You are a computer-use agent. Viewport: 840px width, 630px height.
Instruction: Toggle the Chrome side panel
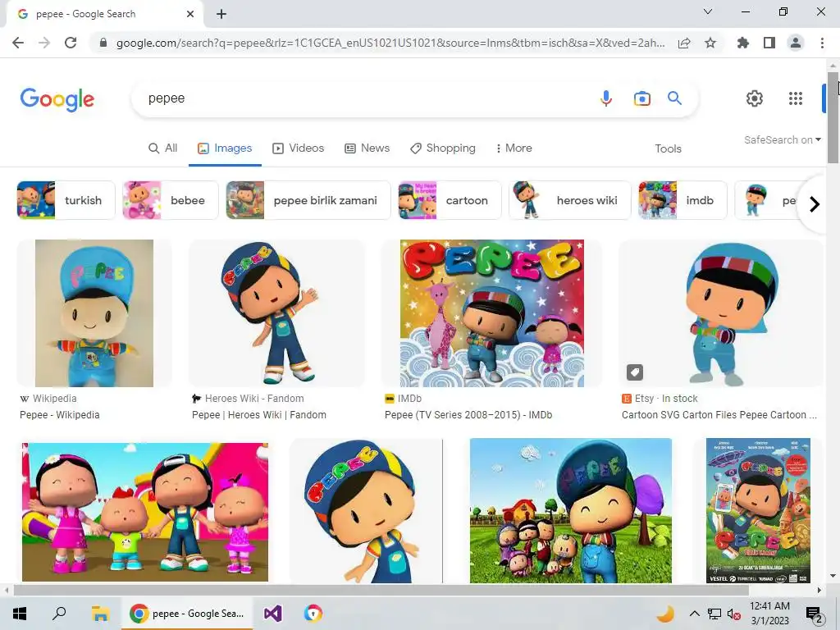(x=769, y=43)
